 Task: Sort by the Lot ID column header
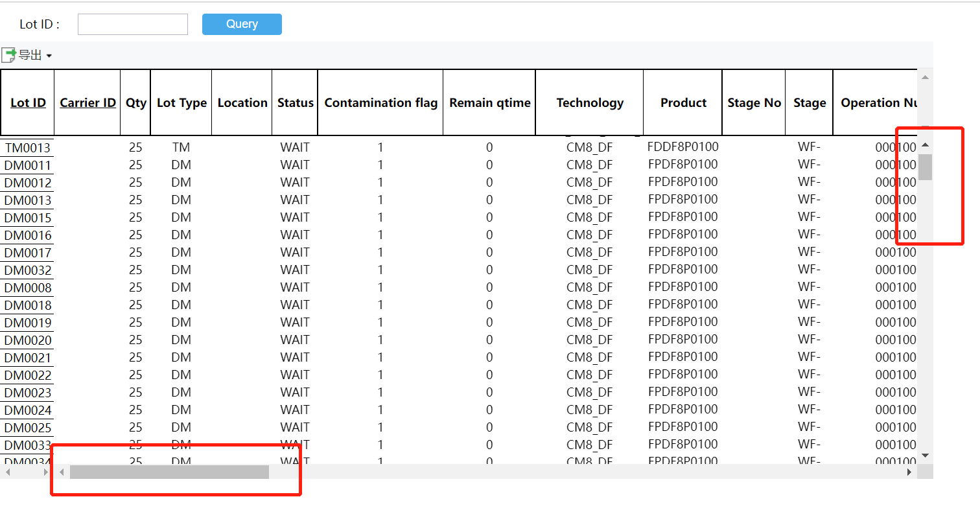click(x=28, y=102)
